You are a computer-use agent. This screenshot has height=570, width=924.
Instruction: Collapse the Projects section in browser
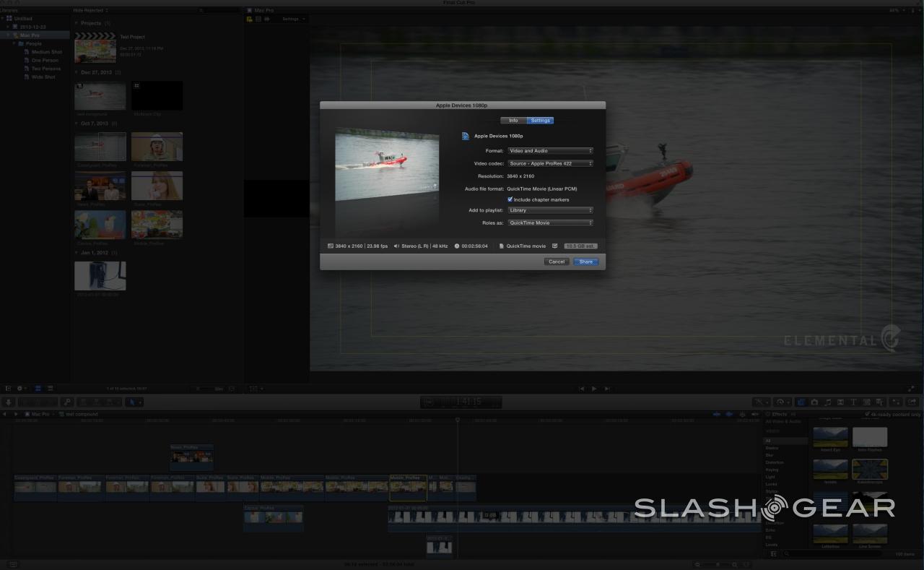(77, 23)
